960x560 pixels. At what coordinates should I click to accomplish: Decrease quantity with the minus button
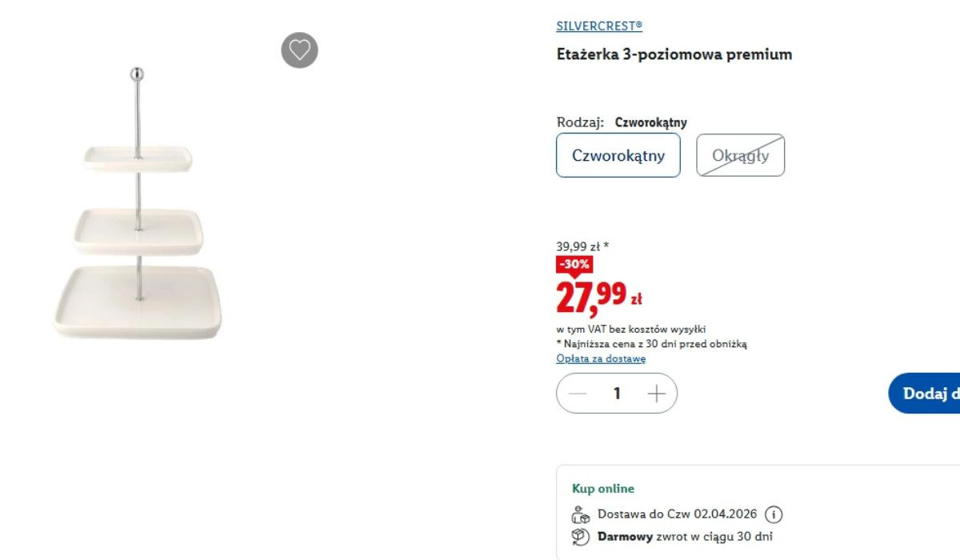click(x=578, y=394)
